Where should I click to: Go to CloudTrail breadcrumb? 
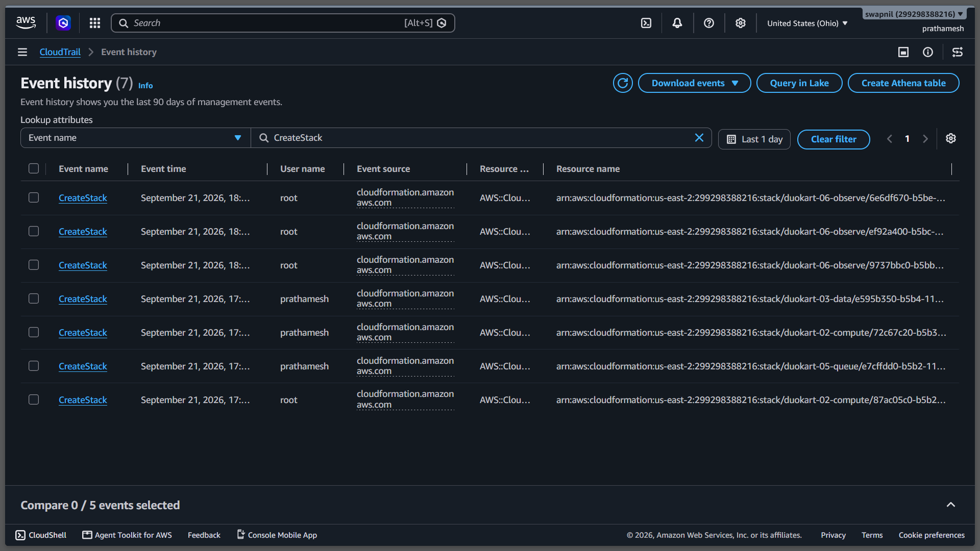coord(60,52)
